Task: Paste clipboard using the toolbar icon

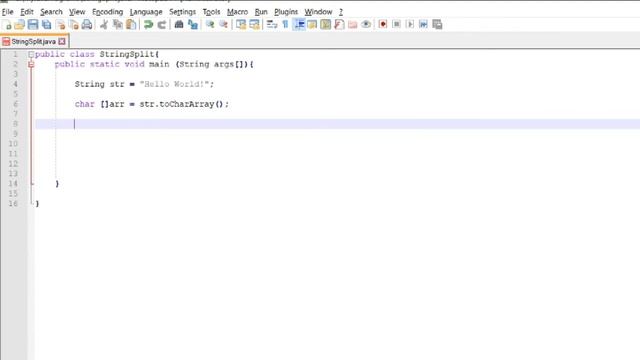Action: pos(131,24)
